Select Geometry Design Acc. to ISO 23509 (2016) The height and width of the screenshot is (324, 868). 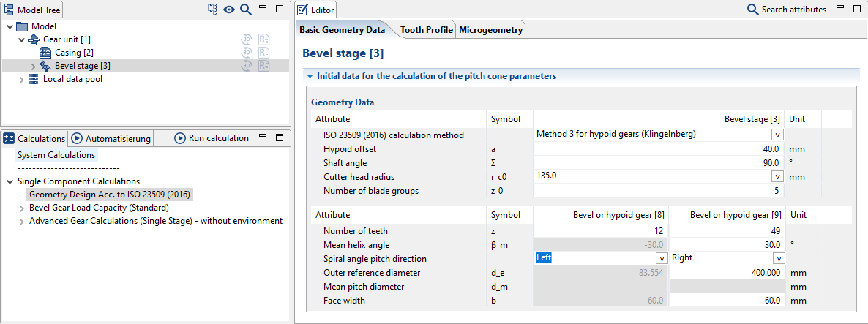[111, 195]
